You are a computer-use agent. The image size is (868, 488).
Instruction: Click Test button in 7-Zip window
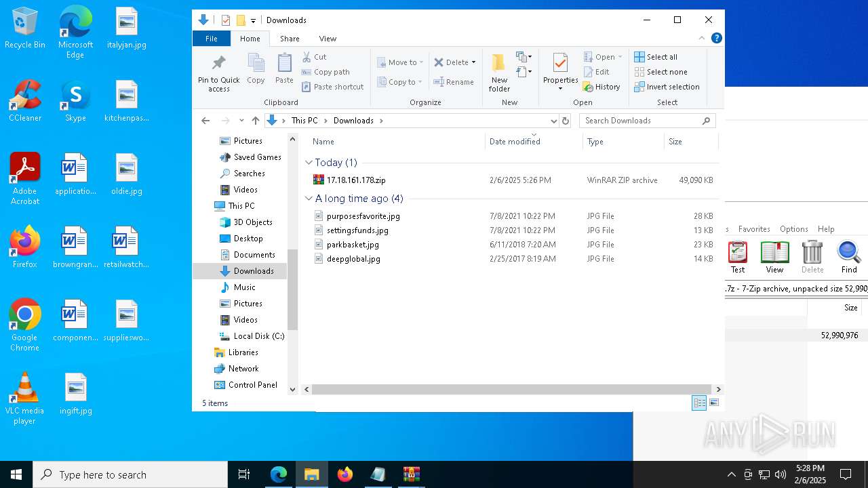pos(738,257)
